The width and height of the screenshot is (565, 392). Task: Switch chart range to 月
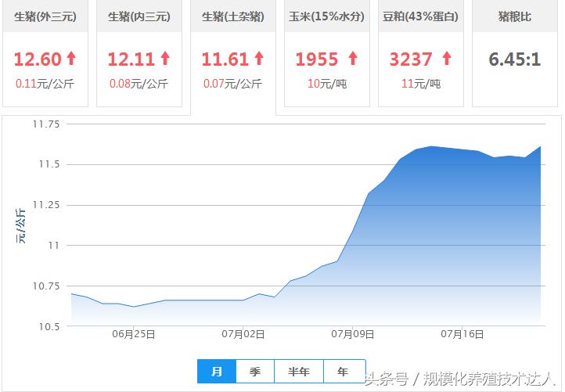point(217,372)
